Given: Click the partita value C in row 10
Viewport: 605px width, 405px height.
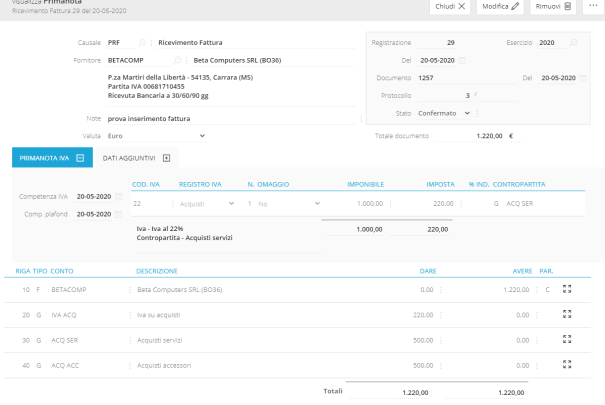Looking at the screenshot, I should (547, 290).
